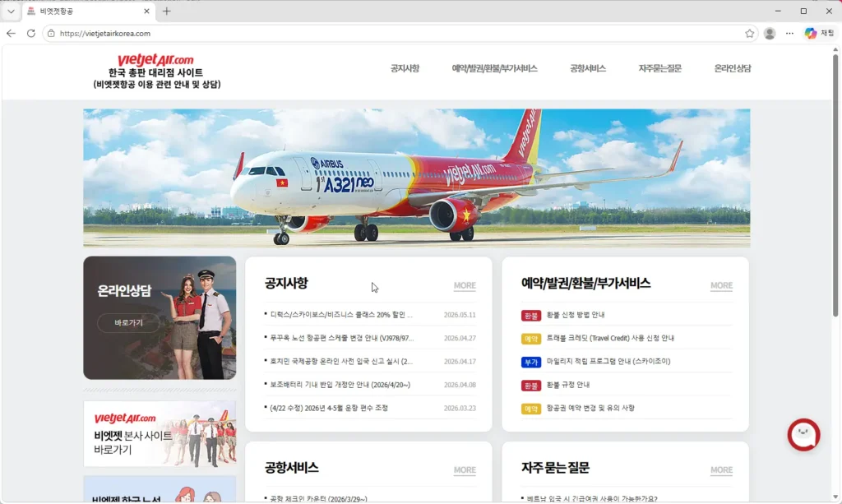Click the 자주묻는질문 section heading

[x=555, y=468]
